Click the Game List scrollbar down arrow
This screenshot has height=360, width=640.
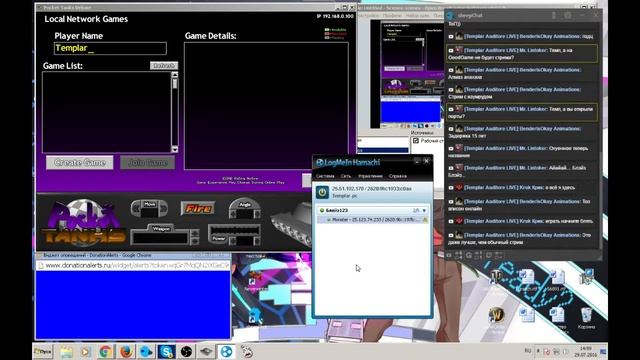pyautogui.click(x=175, y=149)
